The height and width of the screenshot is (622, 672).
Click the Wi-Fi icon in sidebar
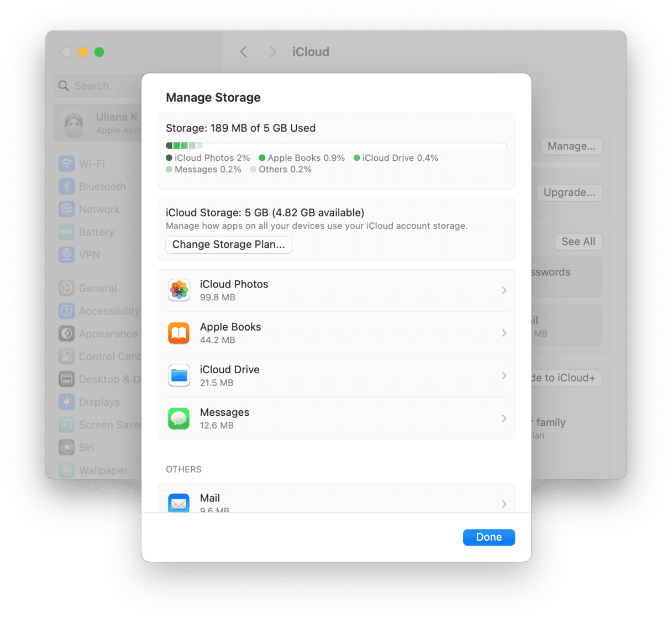click(67, 164)
